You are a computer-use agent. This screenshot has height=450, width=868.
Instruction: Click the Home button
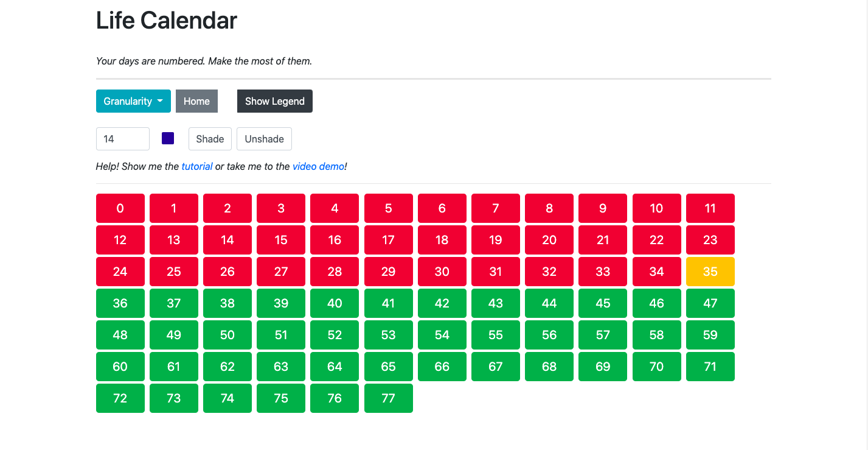coord(196,101)
